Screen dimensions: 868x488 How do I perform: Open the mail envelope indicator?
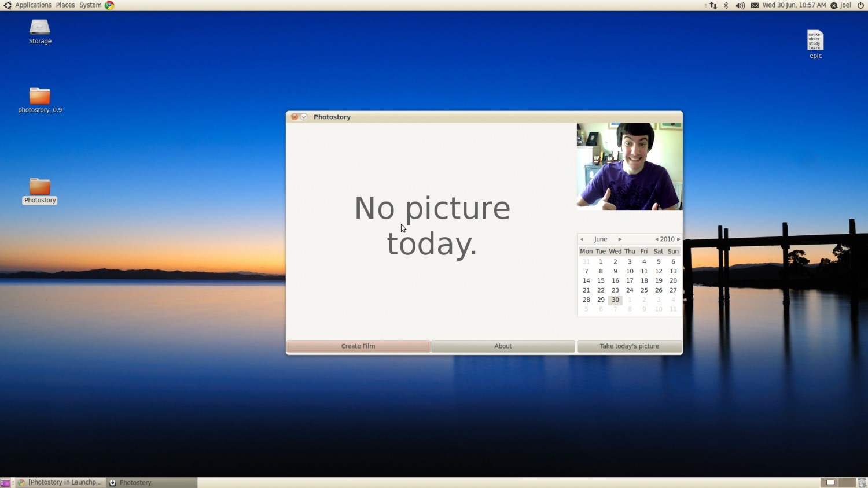(x=755, y=5)
